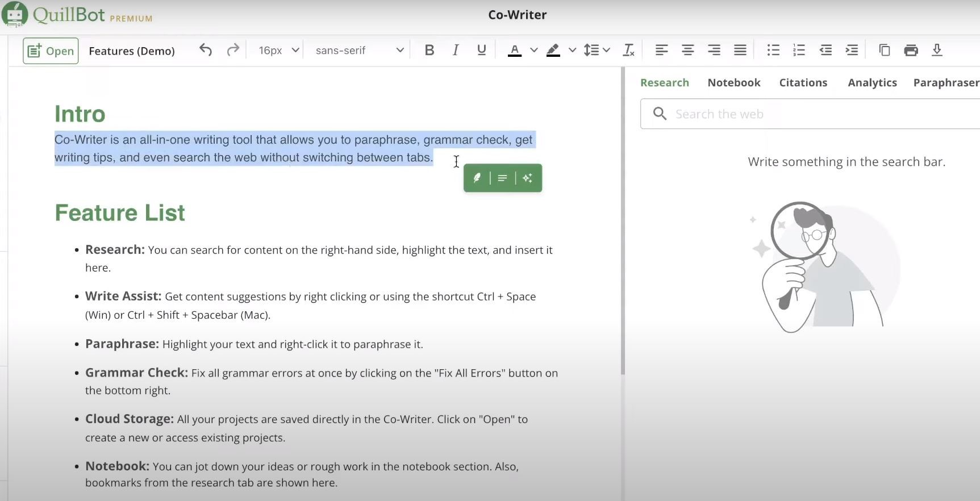Switch to the Citations tab
The image size is (980, 501).
803,82
